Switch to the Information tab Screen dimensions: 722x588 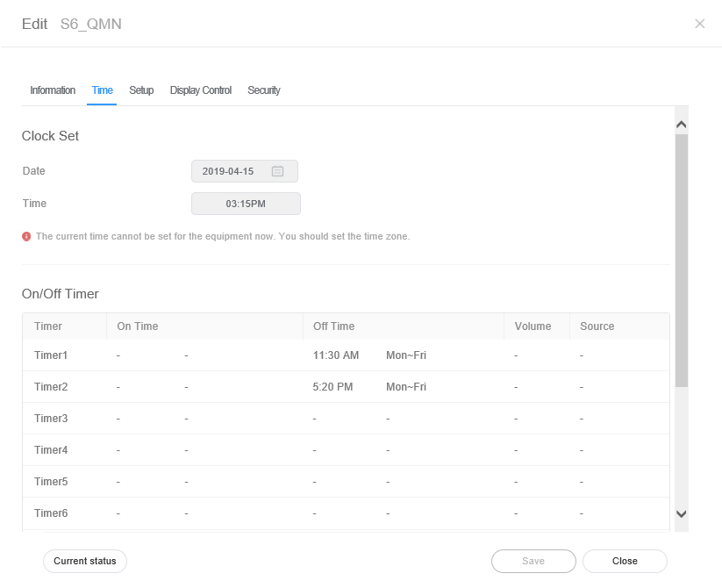pyautogui.click(x=53, y=90)
